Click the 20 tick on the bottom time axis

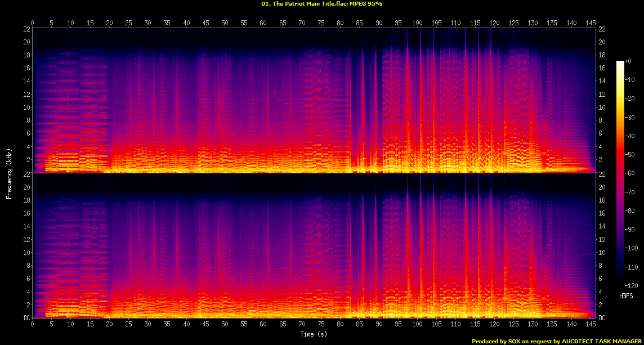coord(109,325)
